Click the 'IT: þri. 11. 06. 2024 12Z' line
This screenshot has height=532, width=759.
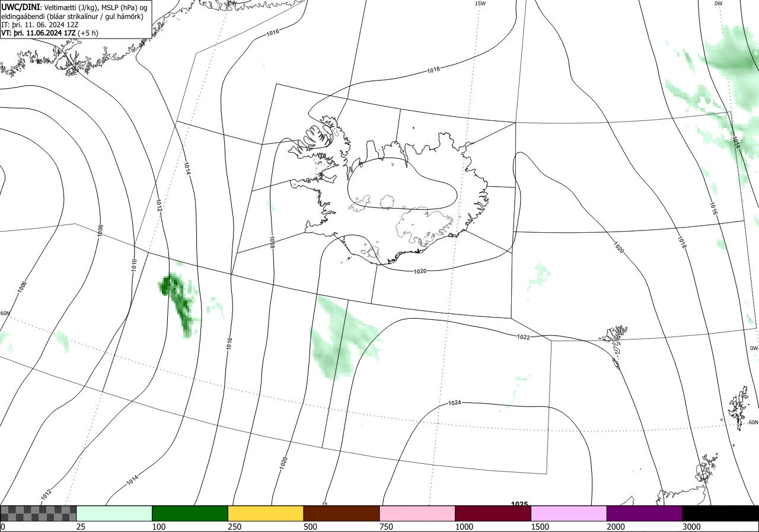(x=39, y=25)
